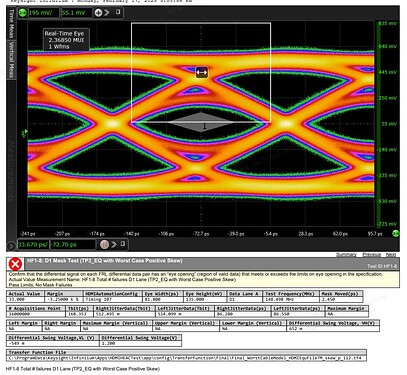The image size is (407, 375).
Task: Click the -207 ps time axis label
Action: tap(62, 233)
